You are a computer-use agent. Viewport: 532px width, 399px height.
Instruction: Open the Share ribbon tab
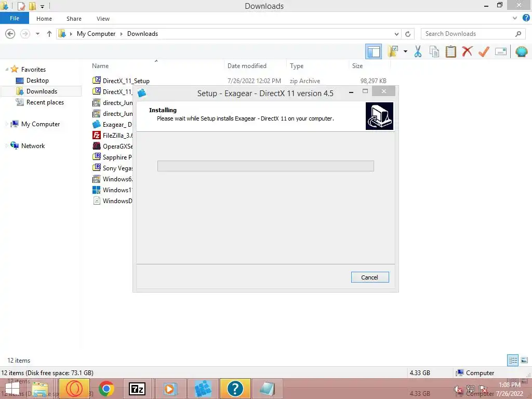click(x=74, y=19)
